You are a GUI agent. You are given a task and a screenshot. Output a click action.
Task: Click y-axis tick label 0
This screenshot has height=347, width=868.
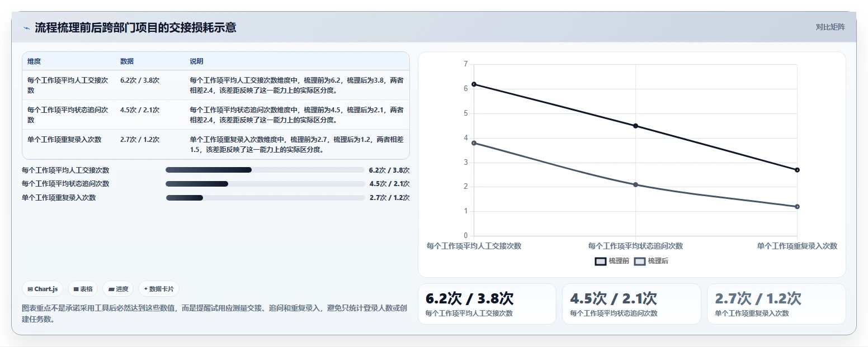466,236
